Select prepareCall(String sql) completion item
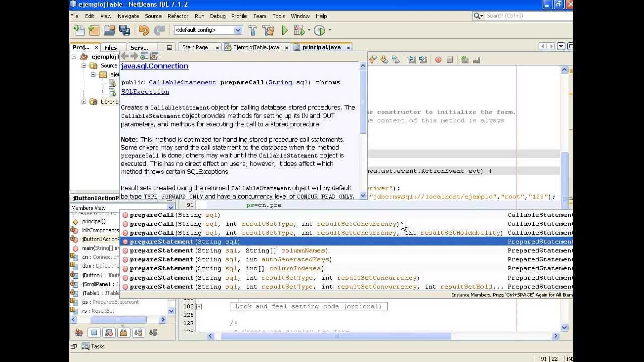The width and height of the screenshot is (644, 362). coord(347,215)
